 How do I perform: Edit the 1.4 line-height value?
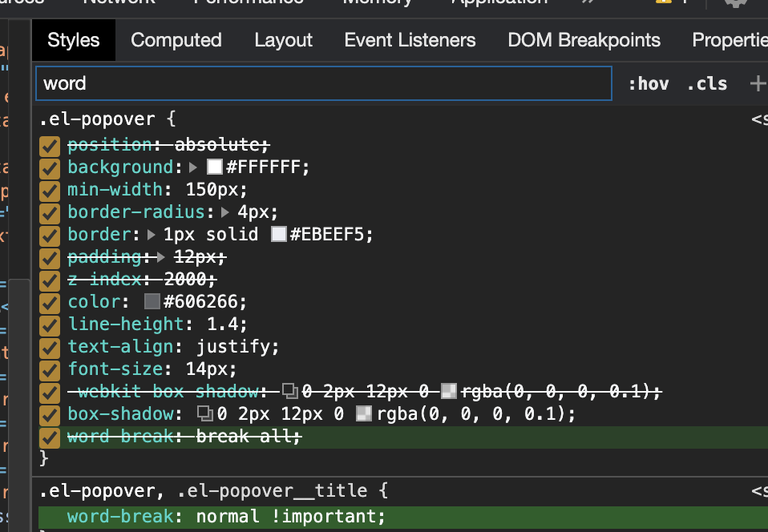pyautogui.click(x=222, y=324)
